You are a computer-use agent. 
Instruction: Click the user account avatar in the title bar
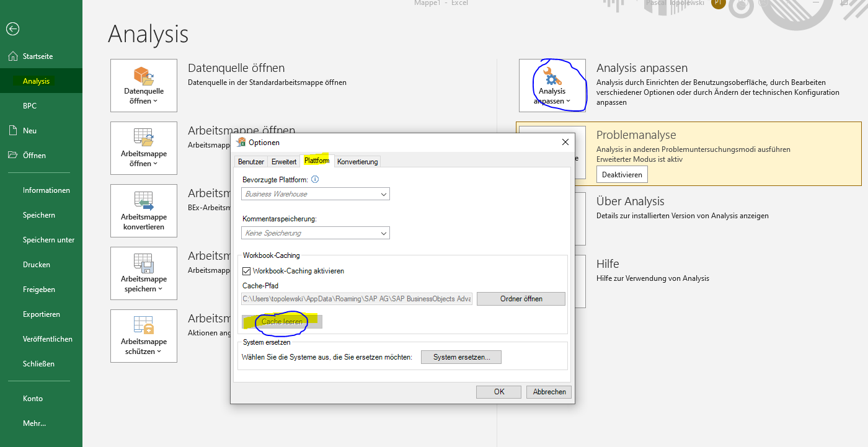tap(718, 3)
